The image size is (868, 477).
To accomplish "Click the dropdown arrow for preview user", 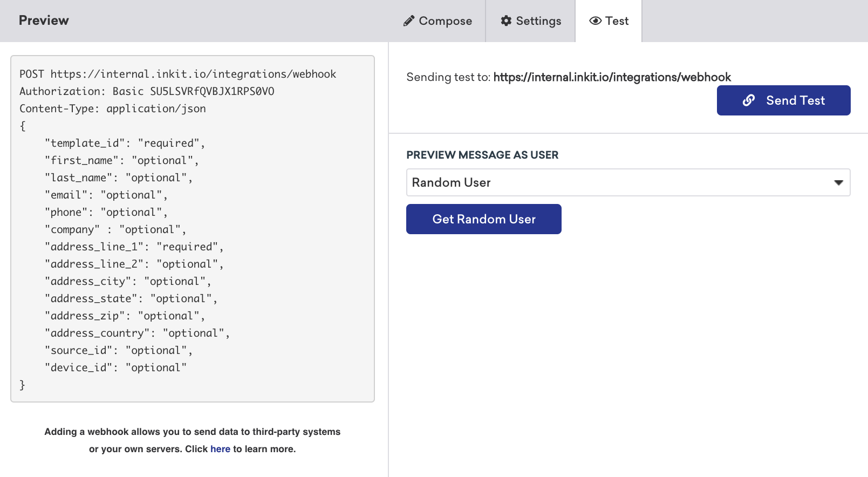I will click(838, 182).
